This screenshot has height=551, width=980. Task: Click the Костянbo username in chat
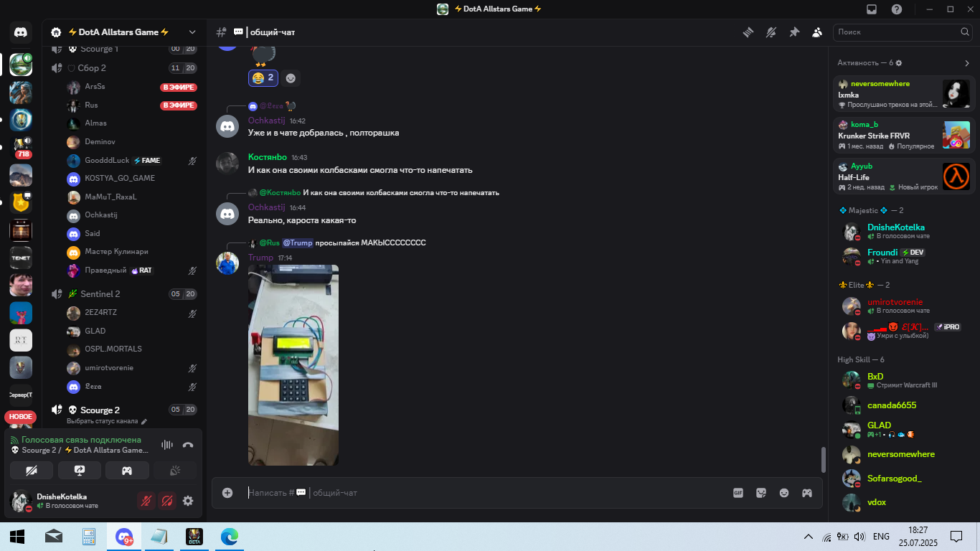tap(268, 157)
